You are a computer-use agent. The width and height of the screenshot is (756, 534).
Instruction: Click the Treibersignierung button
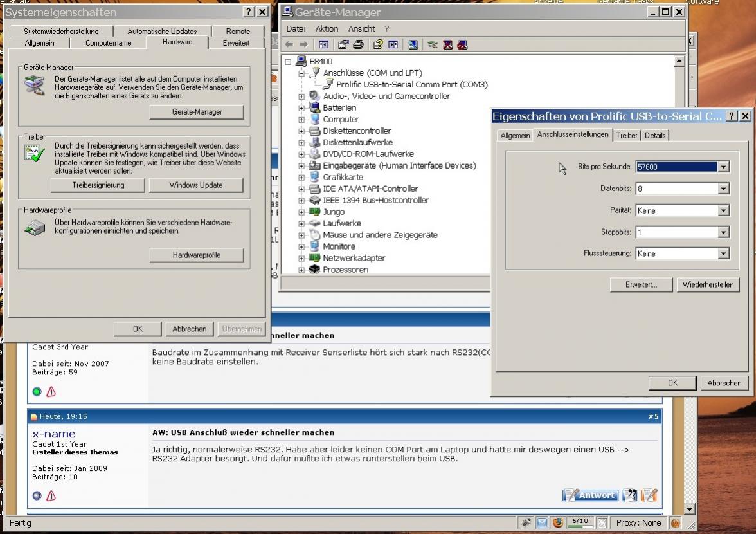coord(98,185)
